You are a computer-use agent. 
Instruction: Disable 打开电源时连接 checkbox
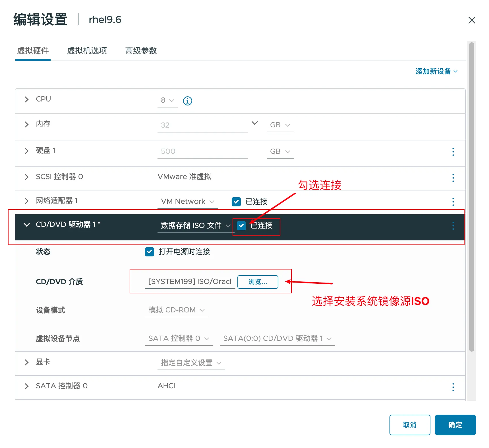click(x=149, y=252)
